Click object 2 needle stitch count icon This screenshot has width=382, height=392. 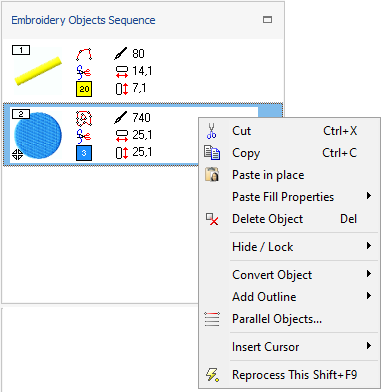[x=120, y=118]
